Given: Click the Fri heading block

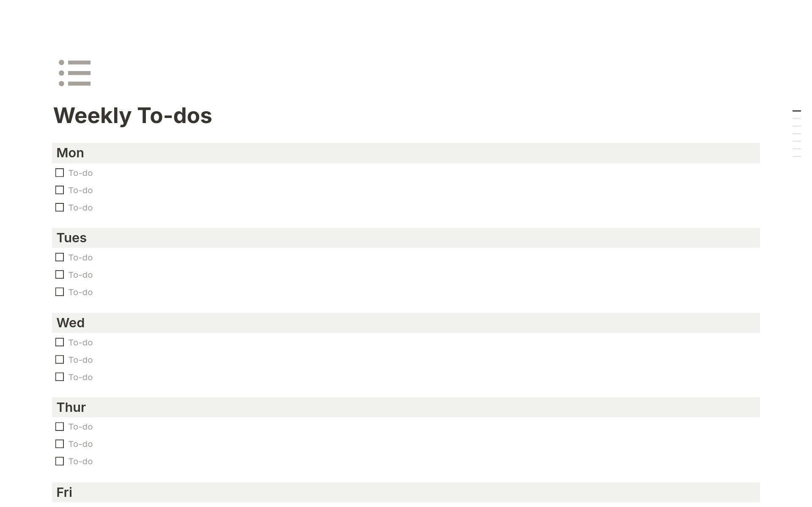Looking at the screenshot, I should click(x=64, y=493).
